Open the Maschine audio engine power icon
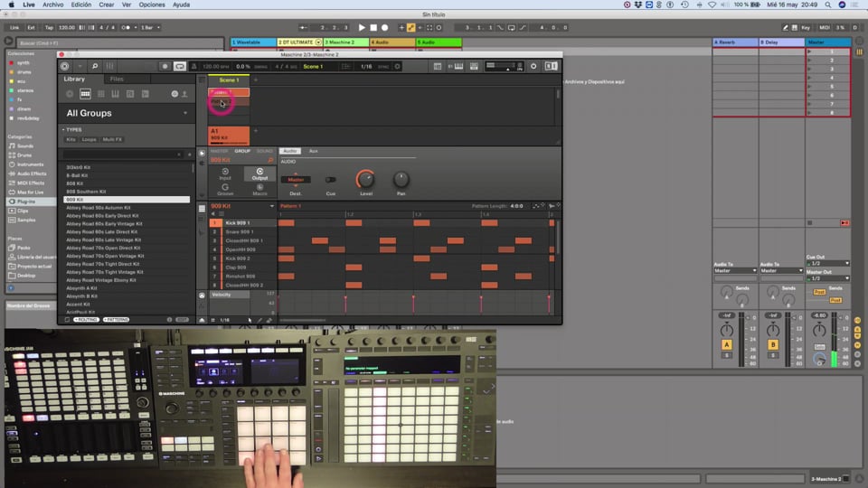This screenshot has height=488, width=868. pos(533,66)
